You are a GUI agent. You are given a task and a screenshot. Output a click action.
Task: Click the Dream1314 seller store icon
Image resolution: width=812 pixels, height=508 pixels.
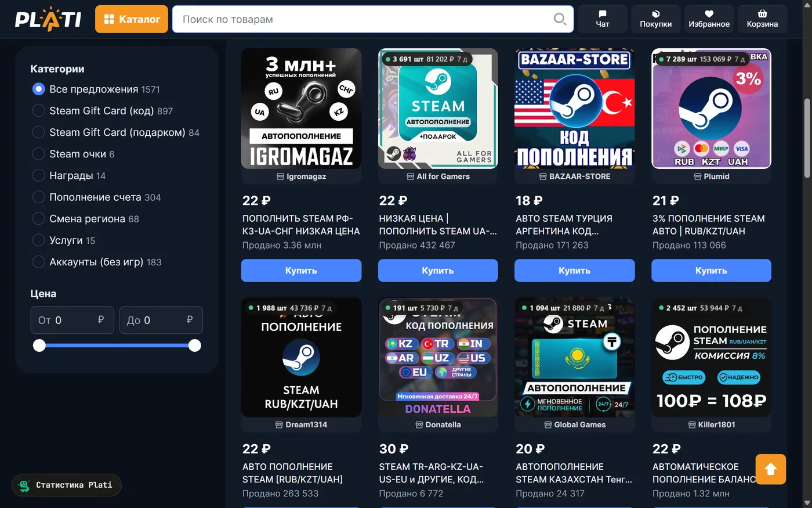(279, 425)
